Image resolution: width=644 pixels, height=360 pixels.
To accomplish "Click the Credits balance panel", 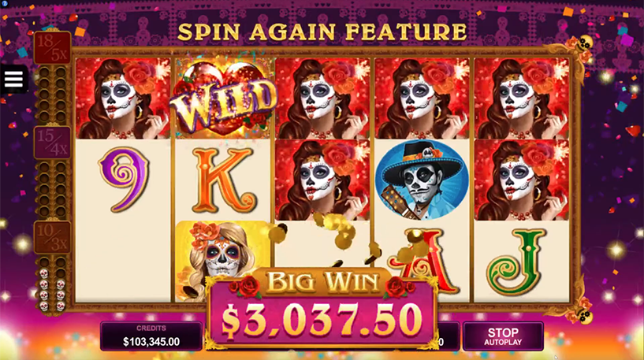I will click(151, 336).
